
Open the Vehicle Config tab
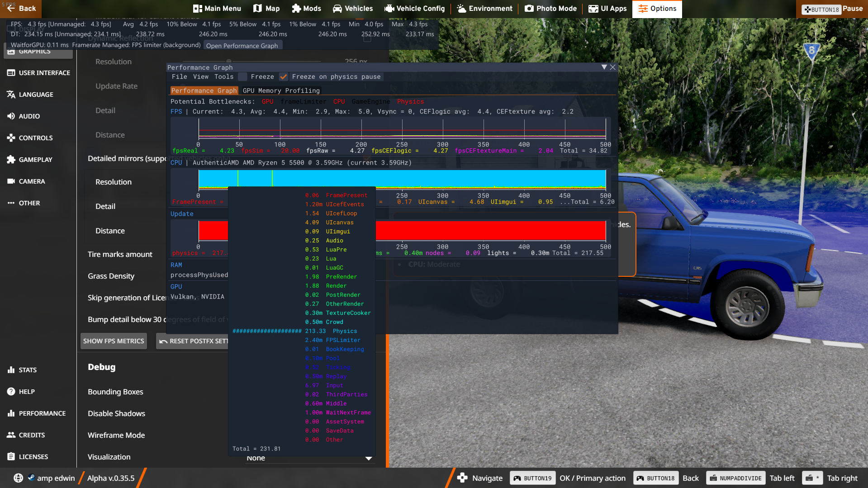pyautogui.click(x=414, y=9)
